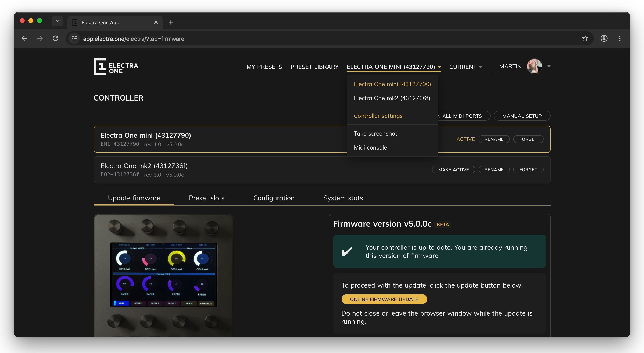
Task: Reload the page
Action: [x=56, y=38]
